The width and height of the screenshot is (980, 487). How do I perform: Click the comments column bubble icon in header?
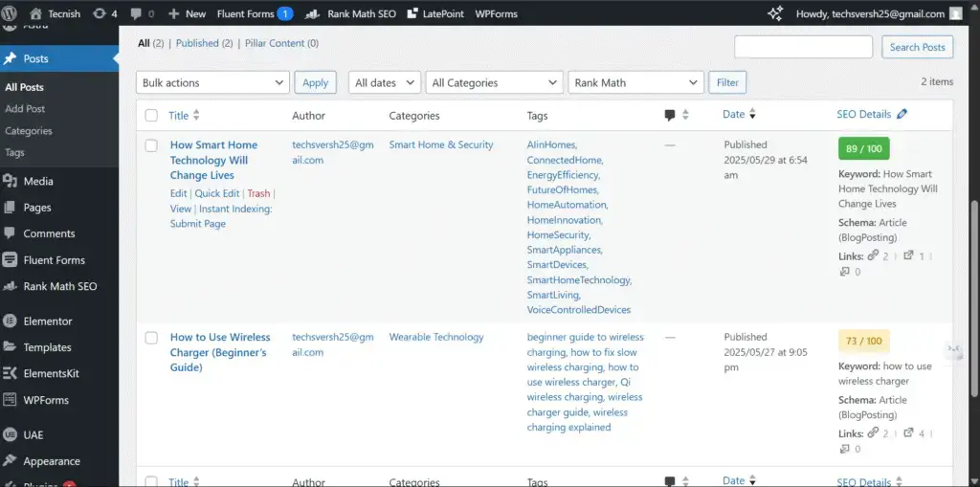pos(670,116)
